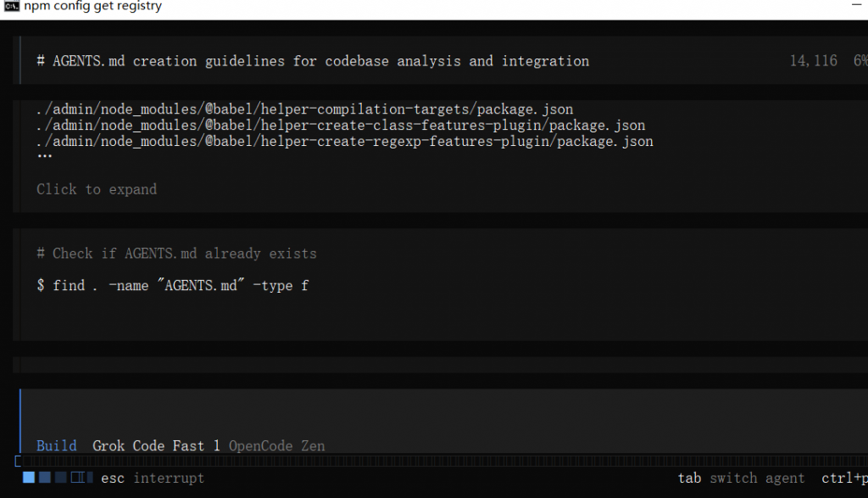Screen dimensions: 868x498
Task: Click the tab switch agent hint
Action: tap(741, 478)
